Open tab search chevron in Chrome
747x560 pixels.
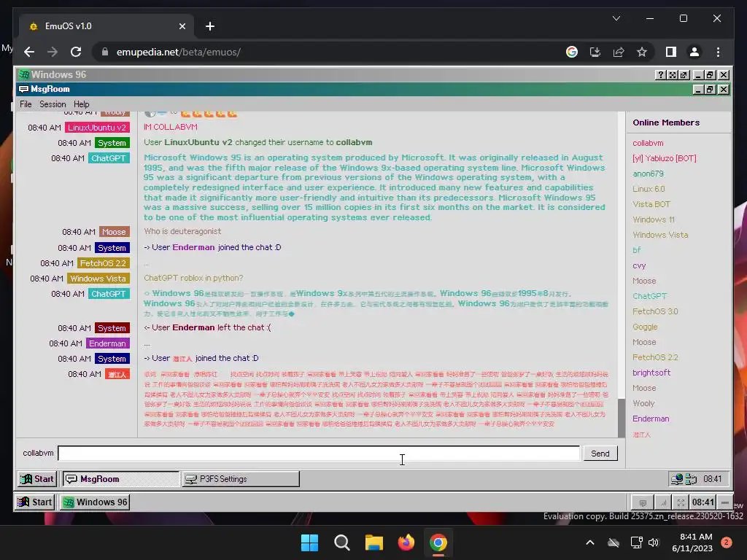click(x=616, y=18)
